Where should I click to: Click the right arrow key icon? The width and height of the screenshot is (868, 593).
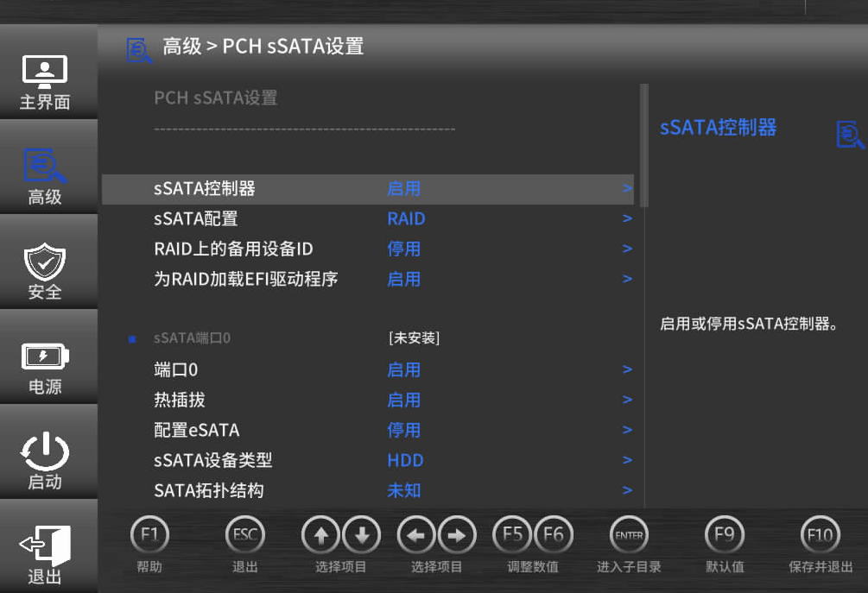pos(457,536)
